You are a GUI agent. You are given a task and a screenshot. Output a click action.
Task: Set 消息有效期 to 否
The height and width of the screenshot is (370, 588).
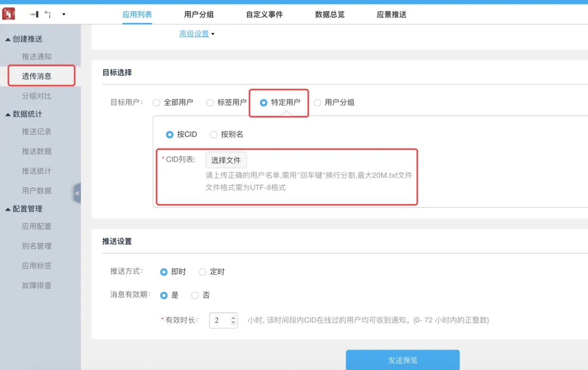click(x=194, y=295)
